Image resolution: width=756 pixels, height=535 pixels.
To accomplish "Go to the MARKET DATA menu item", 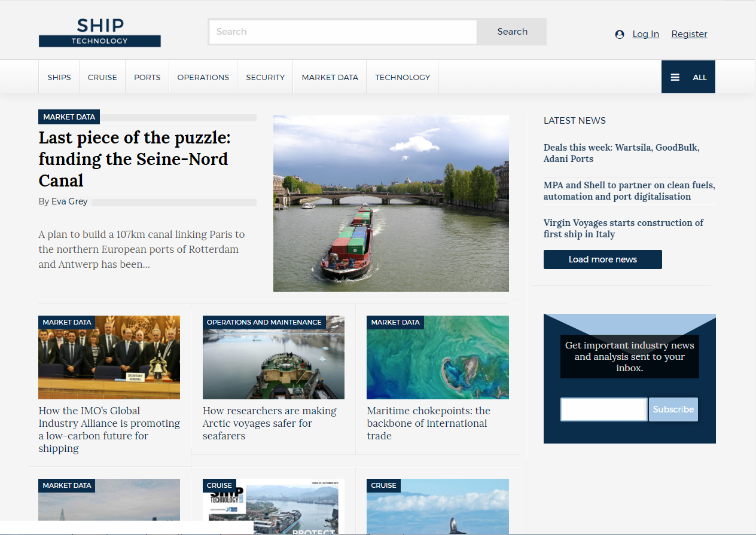I will coord(330,77).
